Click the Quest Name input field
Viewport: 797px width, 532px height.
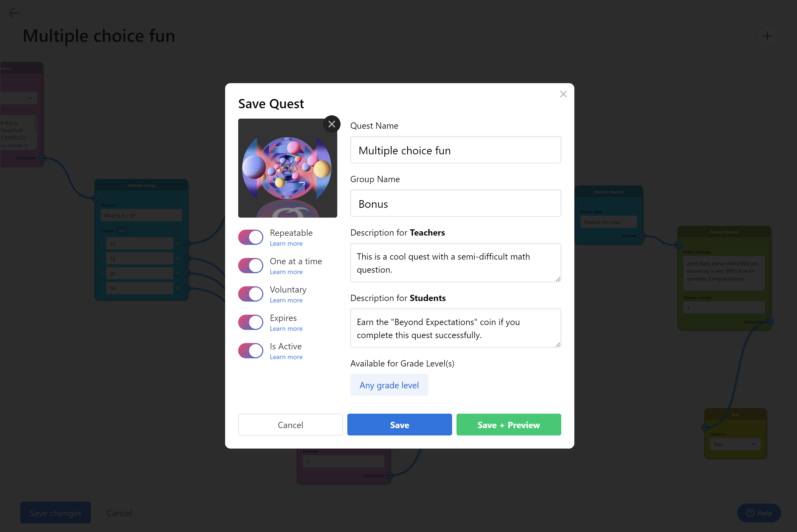[x=455, y=150]
